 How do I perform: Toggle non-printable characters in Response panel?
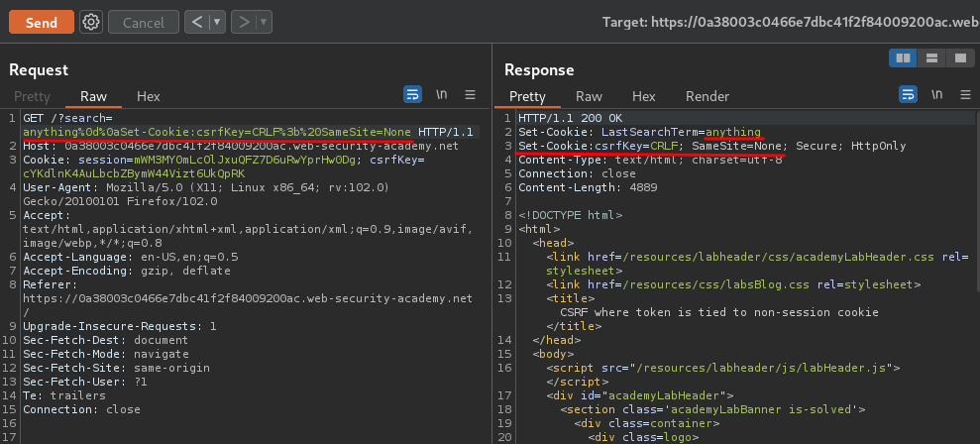click(x=936, y=95)
